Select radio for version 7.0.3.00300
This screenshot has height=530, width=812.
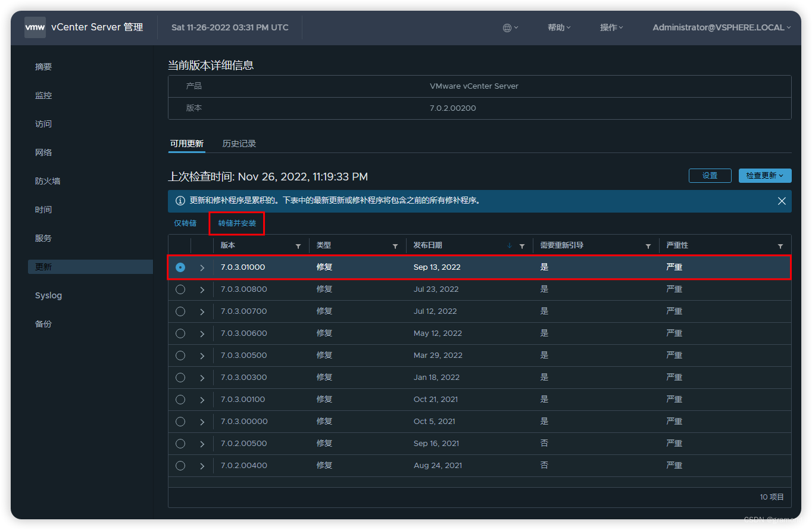coord(180,378)
